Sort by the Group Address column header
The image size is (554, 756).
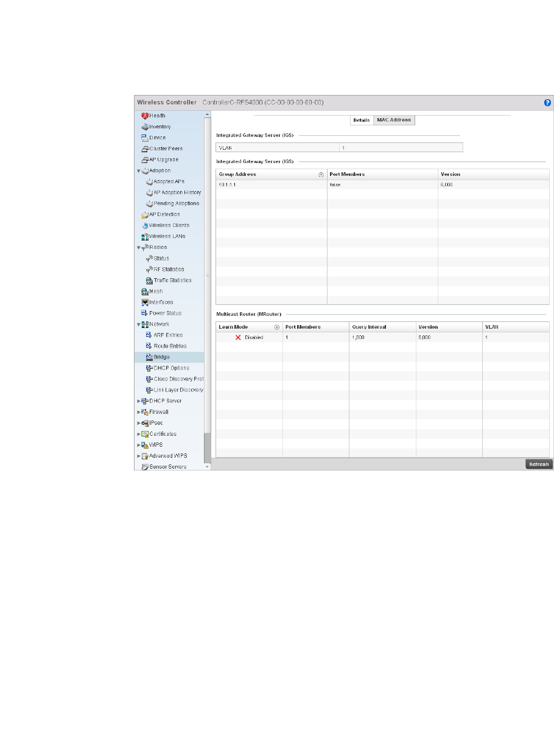pos(272,174)
